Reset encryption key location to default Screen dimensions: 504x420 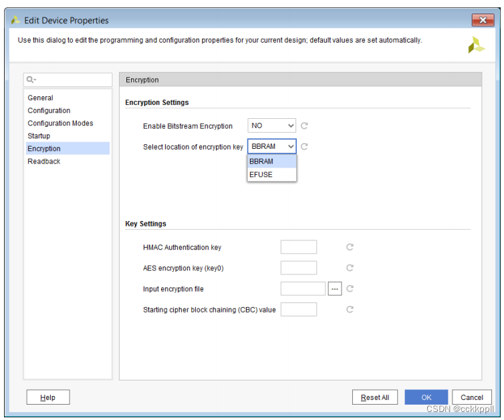304,147
